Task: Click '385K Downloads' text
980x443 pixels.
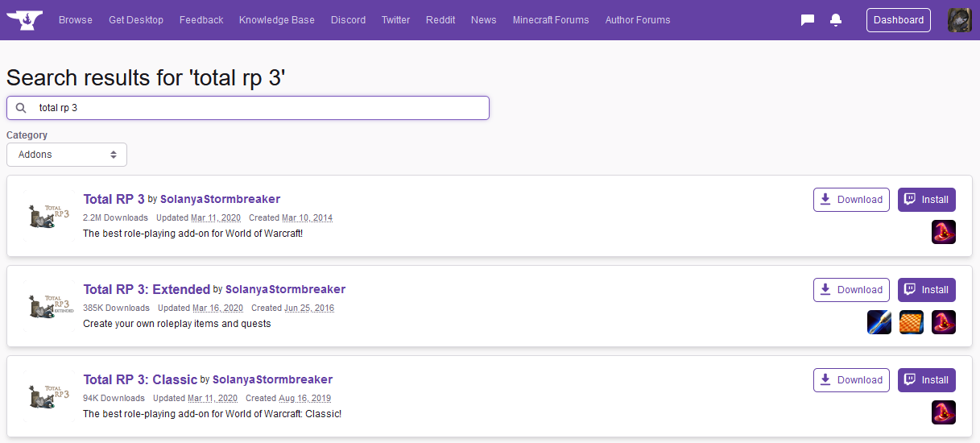Action: [x=116, y=308]
